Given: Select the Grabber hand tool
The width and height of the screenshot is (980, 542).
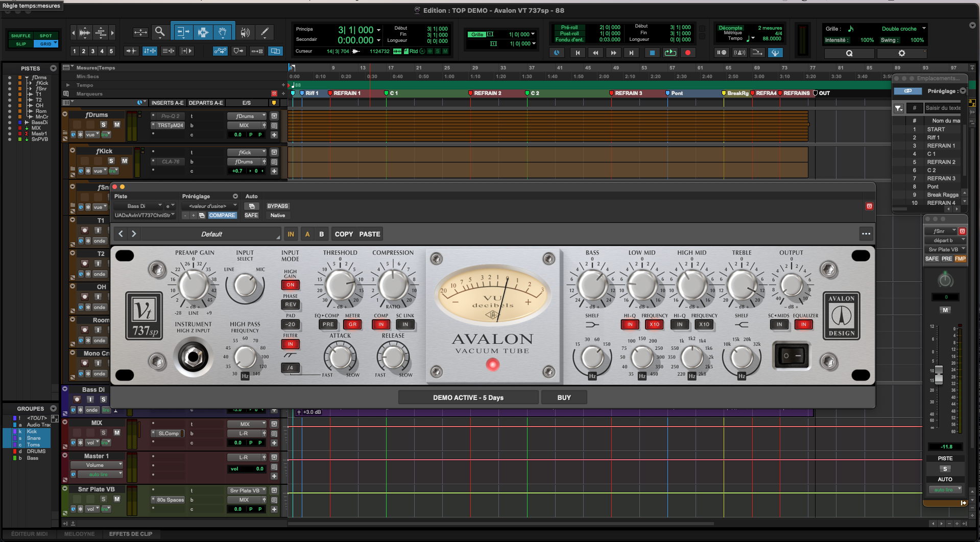Looking at the screenshot, I should [x=223, y=32].
